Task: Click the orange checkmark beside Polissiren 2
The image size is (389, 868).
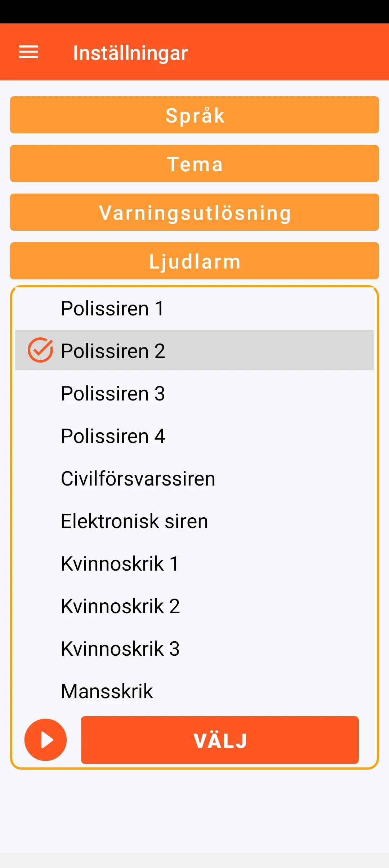Action: (40, 350)
